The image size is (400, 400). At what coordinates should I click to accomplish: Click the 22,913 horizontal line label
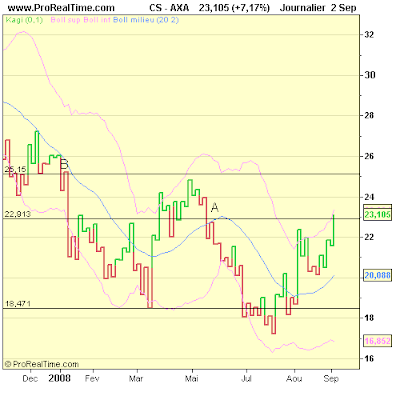(x=18, y=214)
